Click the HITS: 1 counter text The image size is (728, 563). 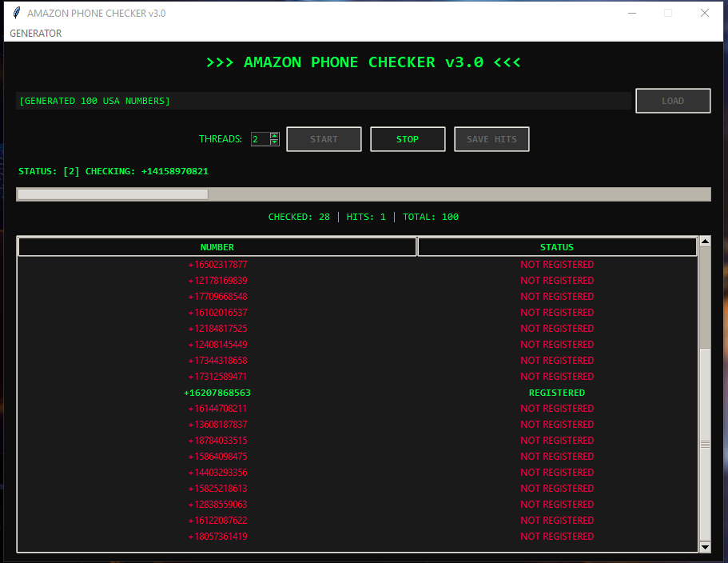click(x=366, y=217)
